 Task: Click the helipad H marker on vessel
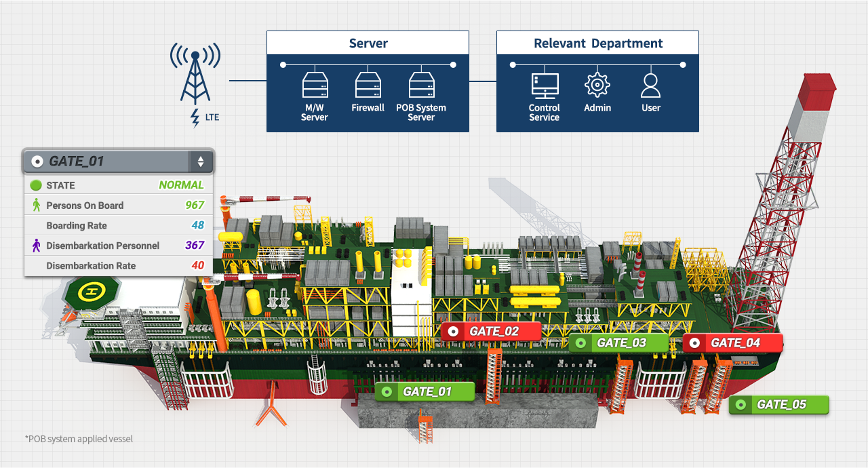coord(89,292)
